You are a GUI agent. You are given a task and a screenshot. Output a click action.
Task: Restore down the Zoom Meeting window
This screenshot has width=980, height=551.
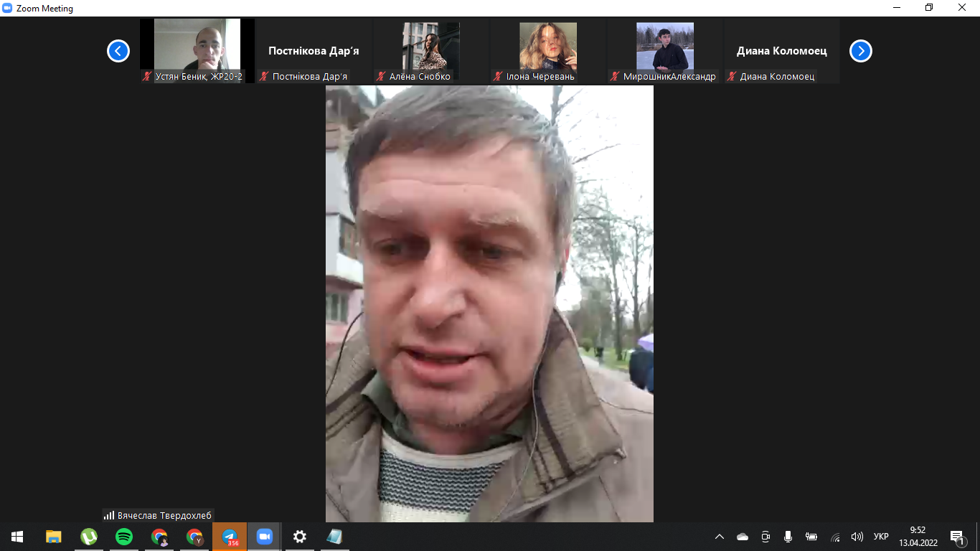pos(929,8)
